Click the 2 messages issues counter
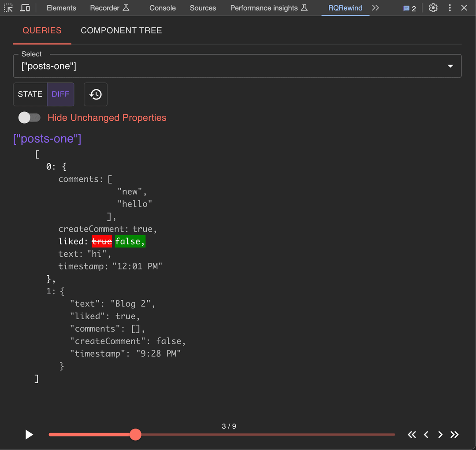Viewport: 476px width, 450px height. 409,8
